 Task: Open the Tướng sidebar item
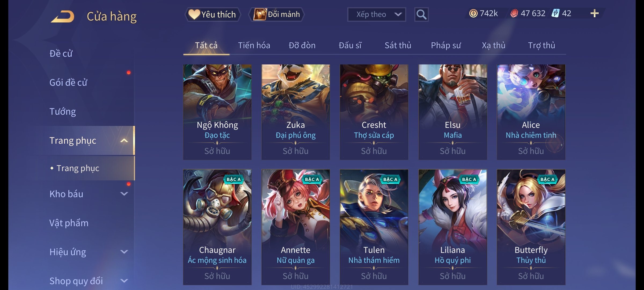(x=63, y=111)
